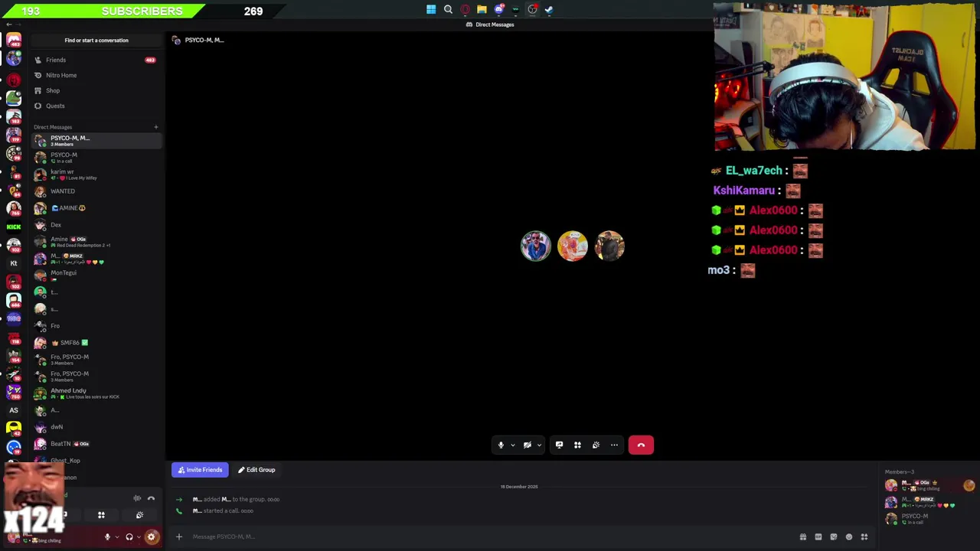Image resolution: width=980 pixels, height=551 pixels.
Task: Open soundboard button in voice panel
Action: coord(139,515)
